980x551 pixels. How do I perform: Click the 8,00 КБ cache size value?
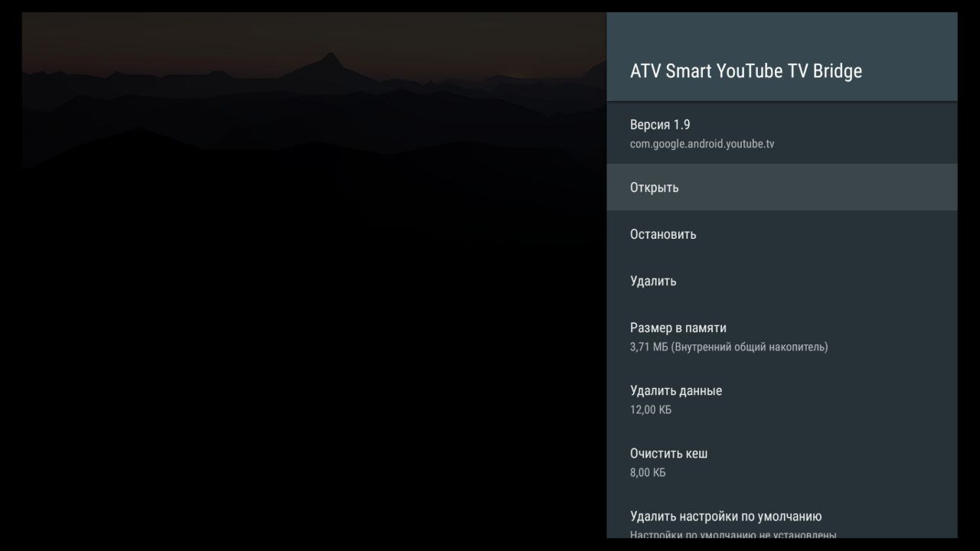coord(648,473)
